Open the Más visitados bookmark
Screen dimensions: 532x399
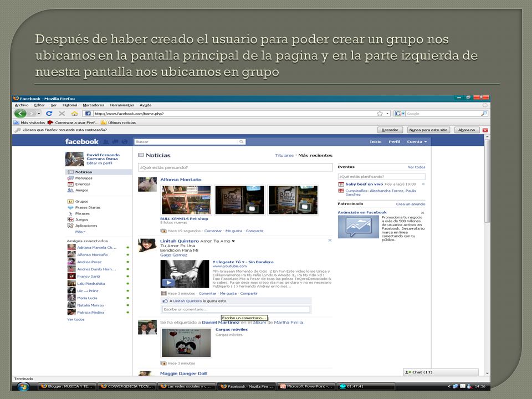(29, 122)
